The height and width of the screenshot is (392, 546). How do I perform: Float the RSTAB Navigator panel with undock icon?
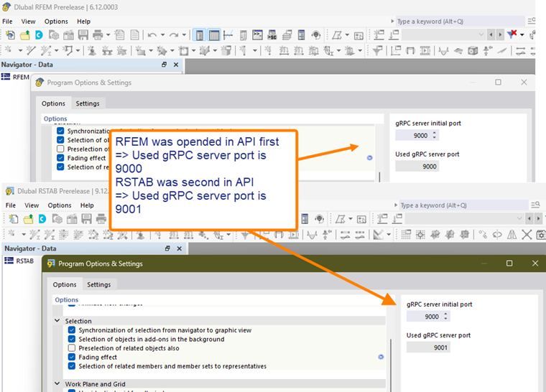click(x=167, y=248)
